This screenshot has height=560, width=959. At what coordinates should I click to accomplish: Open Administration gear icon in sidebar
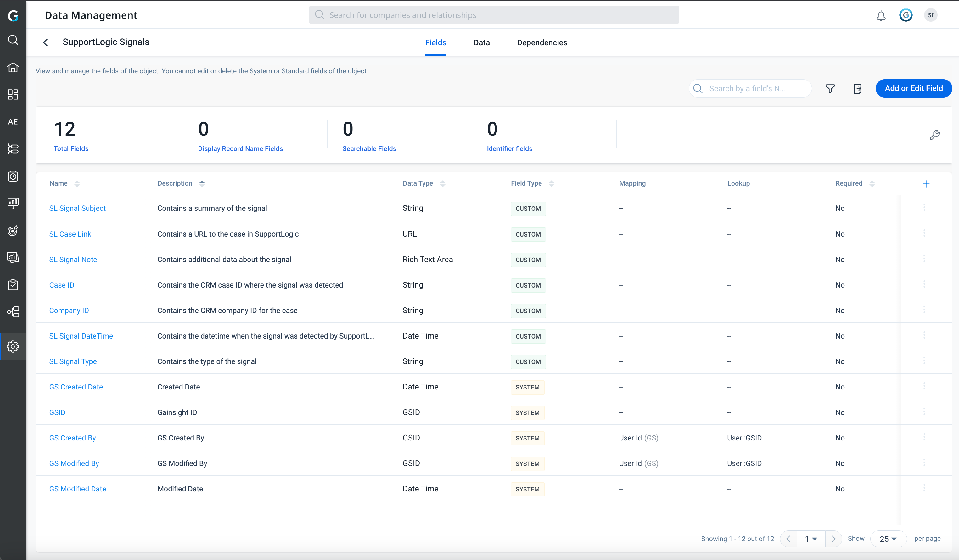[x=13, y=346]
